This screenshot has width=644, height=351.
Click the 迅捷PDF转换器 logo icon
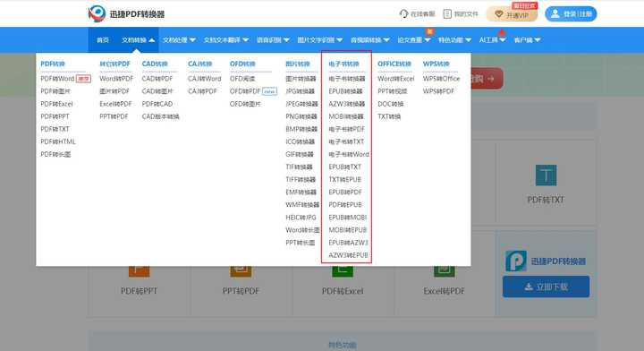(x=97, y=14)
